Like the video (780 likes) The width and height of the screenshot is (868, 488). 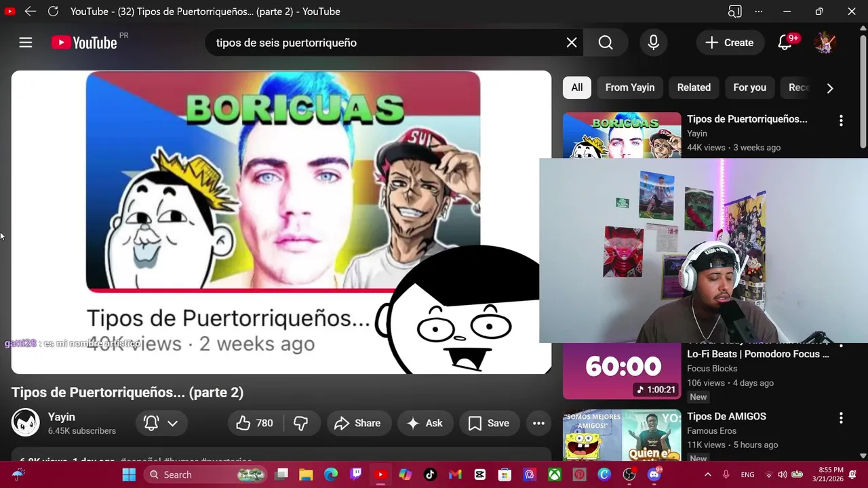[255, 423]
